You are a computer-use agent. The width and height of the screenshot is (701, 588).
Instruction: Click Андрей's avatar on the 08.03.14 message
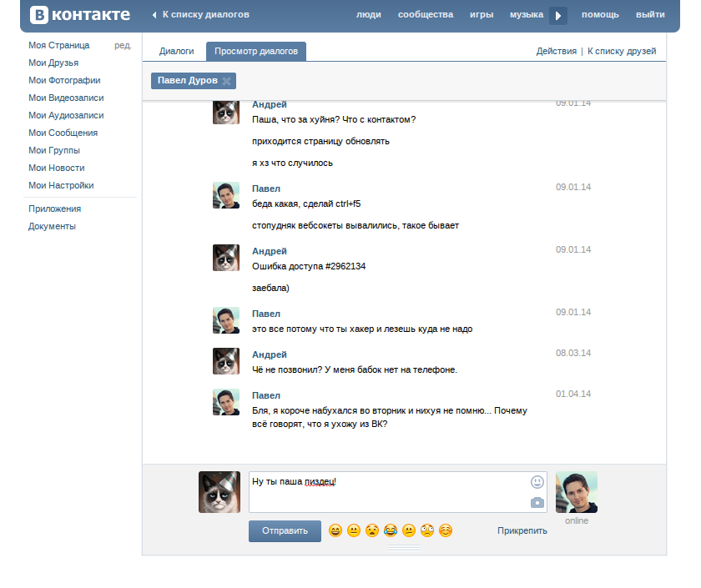click(x=226, y=361)
